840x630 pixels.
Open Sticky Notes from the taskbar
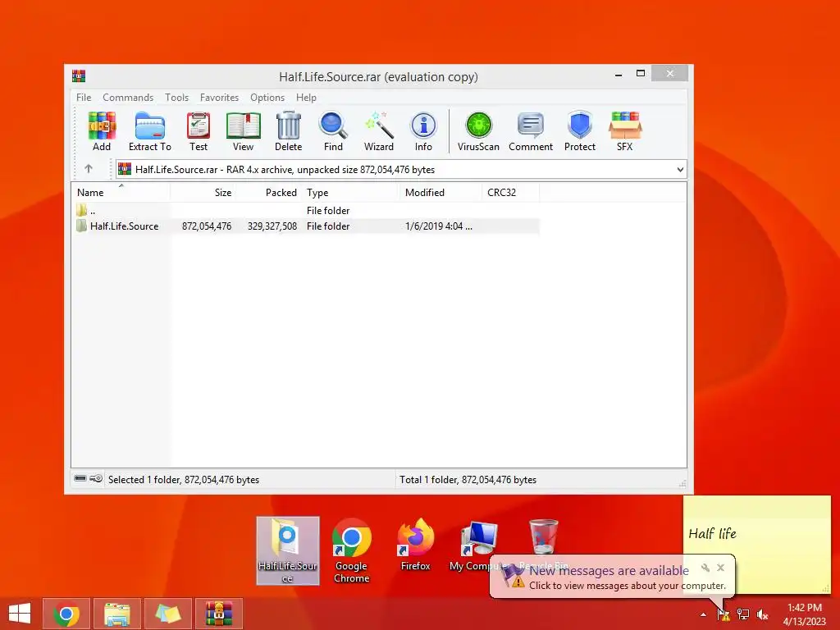pyautogui.click(x=167, y=614)
